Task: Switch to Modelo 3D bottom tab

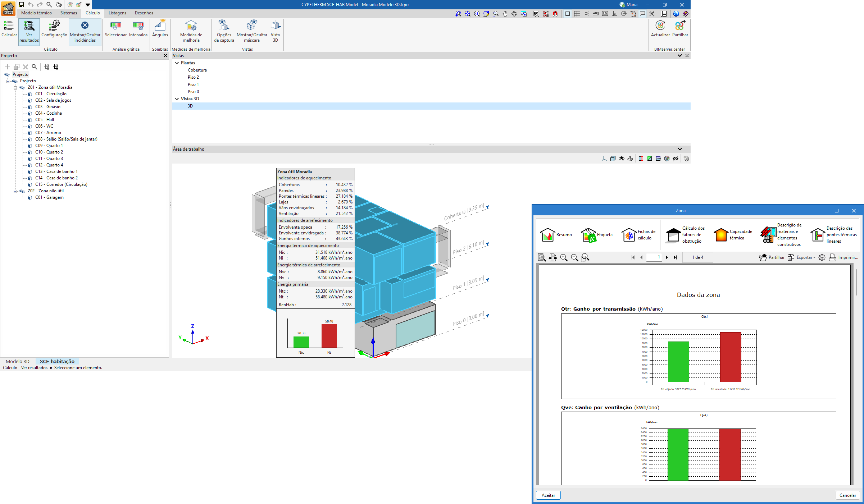Action: pos(18,361)
